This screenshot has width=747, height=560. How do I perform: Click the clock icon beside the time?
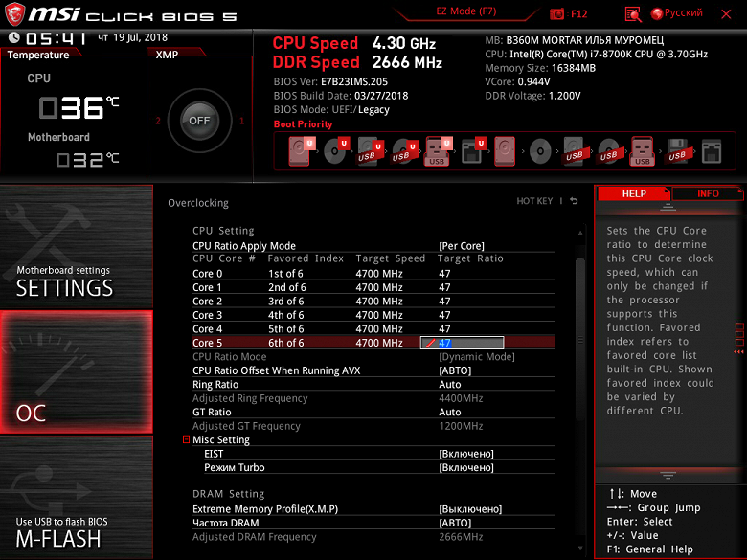[13, 37]
